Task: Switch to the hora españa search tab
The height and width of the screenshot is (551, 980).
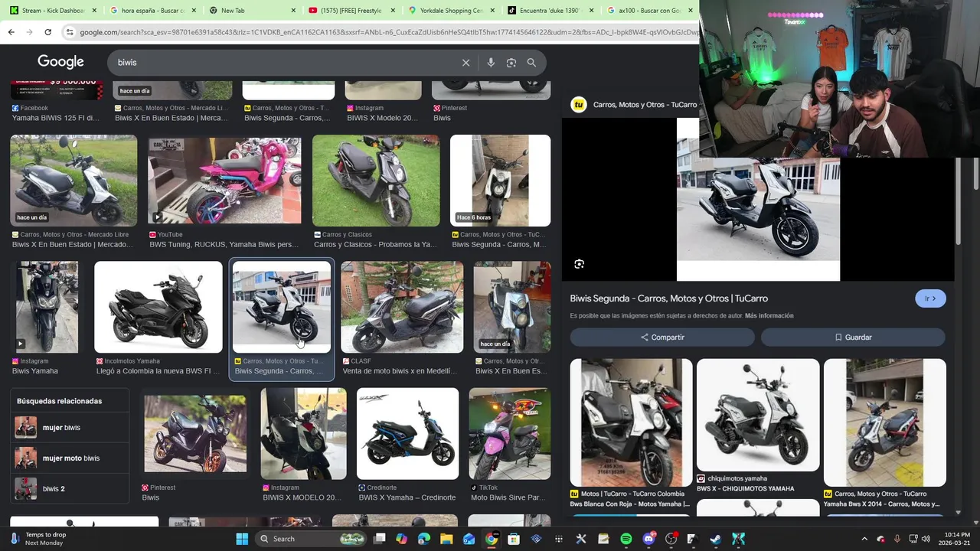Action: [x=152, y=11]
